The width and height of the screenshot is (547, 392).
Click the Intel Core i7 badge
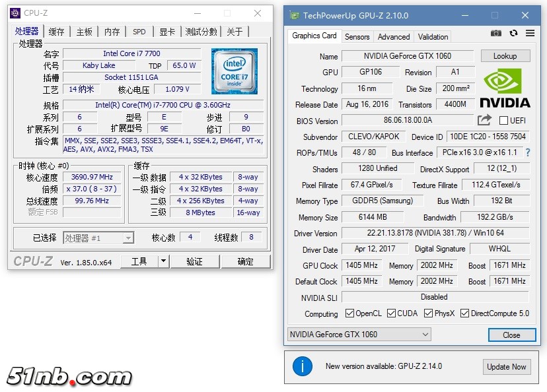[235, 71]
